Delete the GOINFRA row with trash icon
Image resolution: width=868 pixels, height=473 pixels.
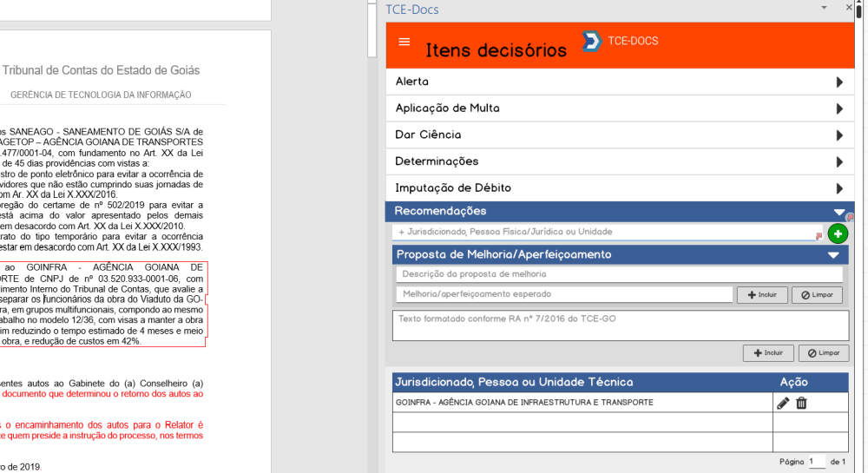(801, 403)
